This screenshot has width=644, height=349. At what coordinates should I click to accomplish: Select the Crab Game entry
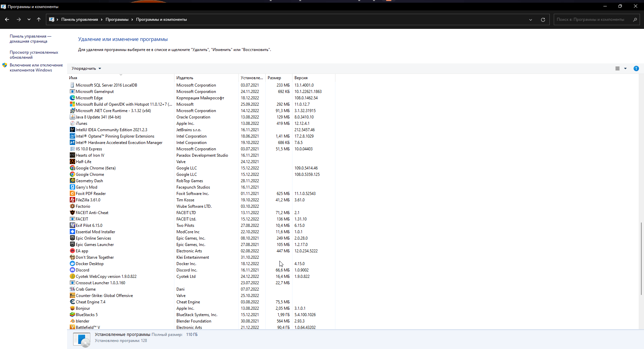tap(201, 289)
